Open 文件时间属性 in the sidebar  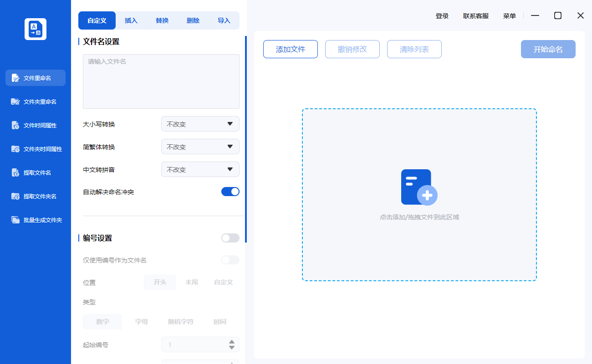(35, 125)
